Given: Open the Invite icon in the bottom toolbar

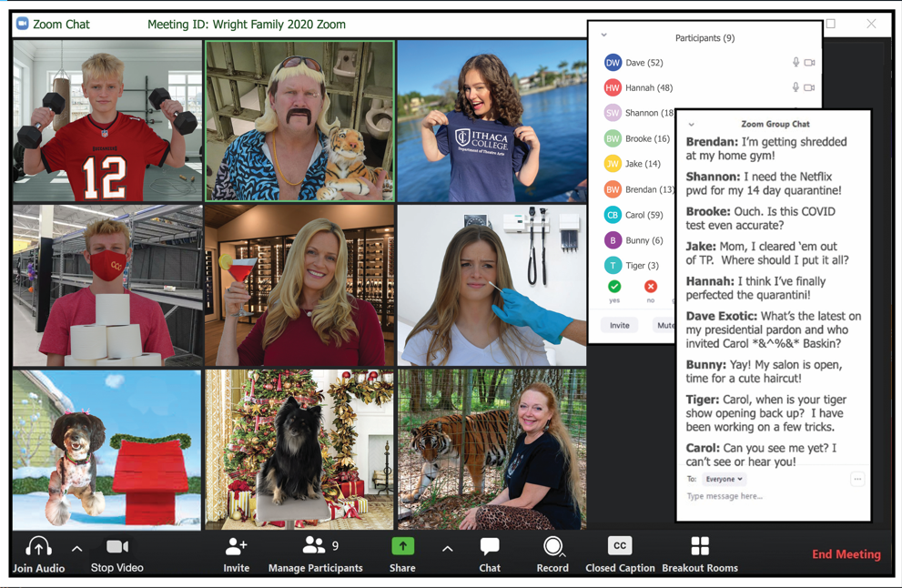Looking at the screenshot, I should [236, 546].
